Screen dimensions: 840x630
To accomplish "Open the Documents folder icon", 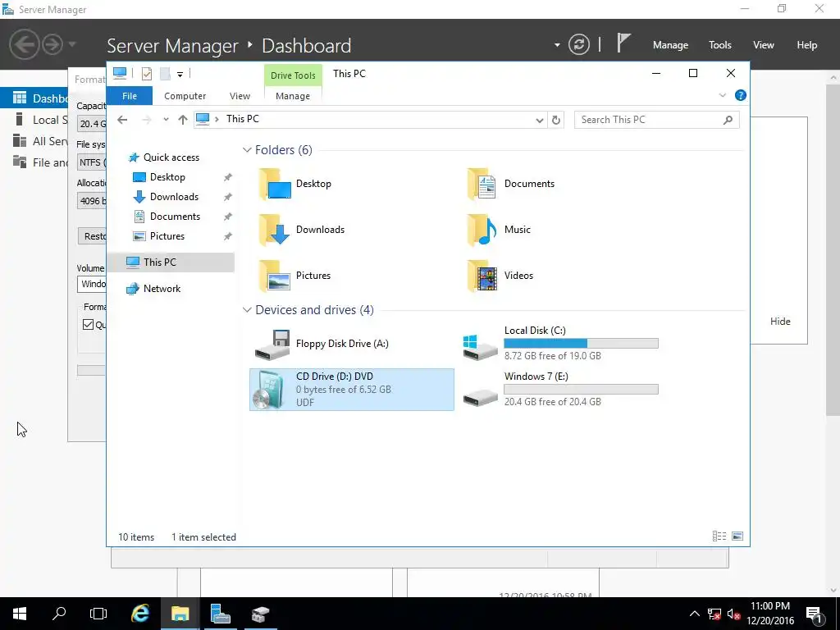I will pyautogui.click(x=482, y=184).
